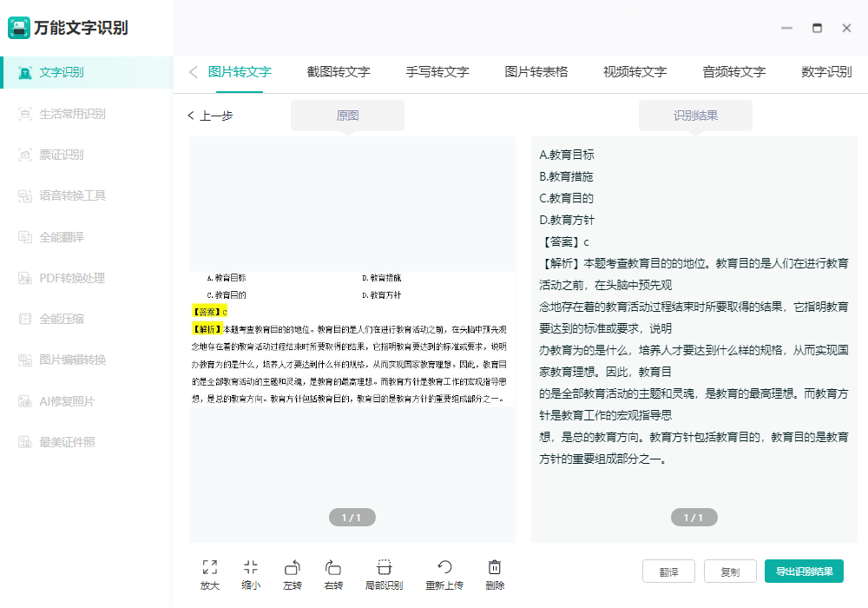Image resolution: width=868 pixels, height=608 pixels.
Task: Open the PDF转换处理 sidebar icon
Action: click(25, 278)
